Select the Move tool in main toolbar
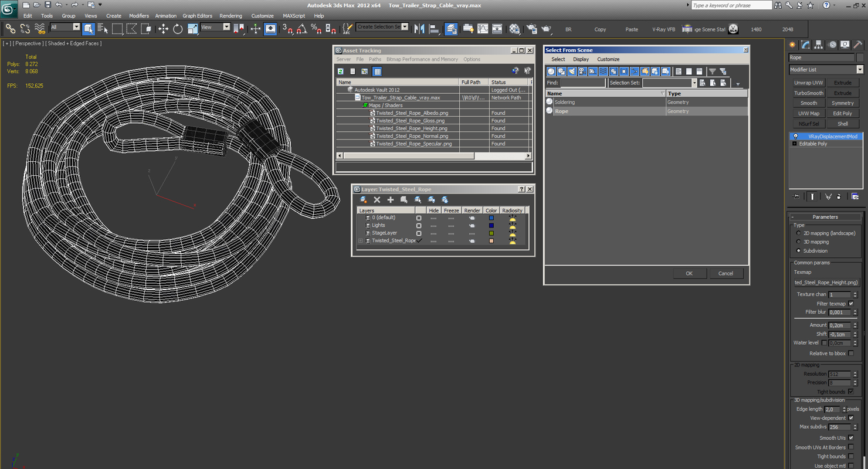The width and height of the screenshot is (868, 469). click(163, 29)
